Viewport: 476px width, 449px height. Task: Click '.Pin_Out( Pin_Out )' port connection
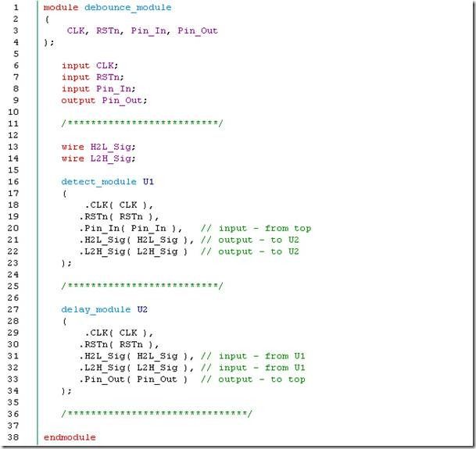tap(134, 380)
